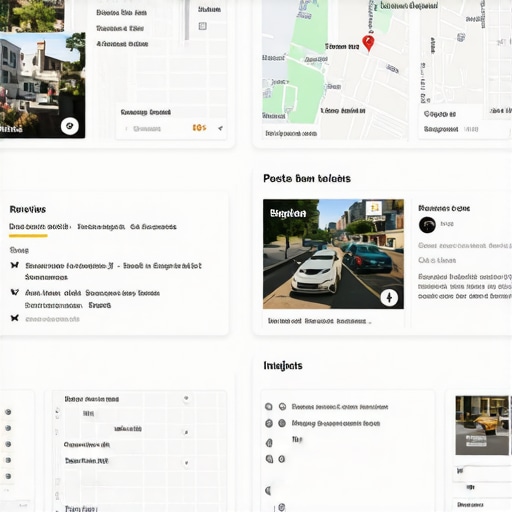Click the butterfly icon of the first review entry
Image resolution: width=512 pixels, height=512 pixels.
(x=14, y=265)
